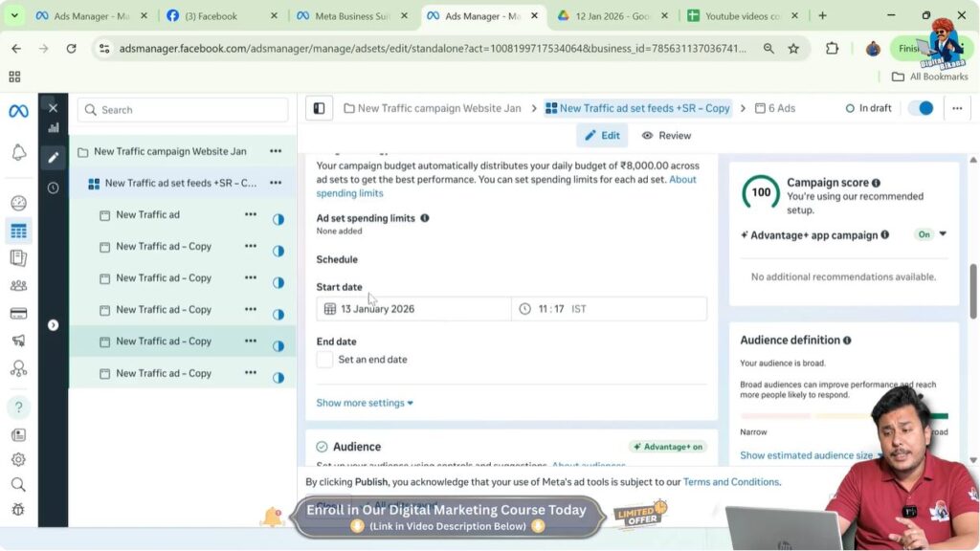Screen dimensions: 980x551
Task: Click the Terms and Conditions link
Action: pyautogui.click(x=730, y=482)
